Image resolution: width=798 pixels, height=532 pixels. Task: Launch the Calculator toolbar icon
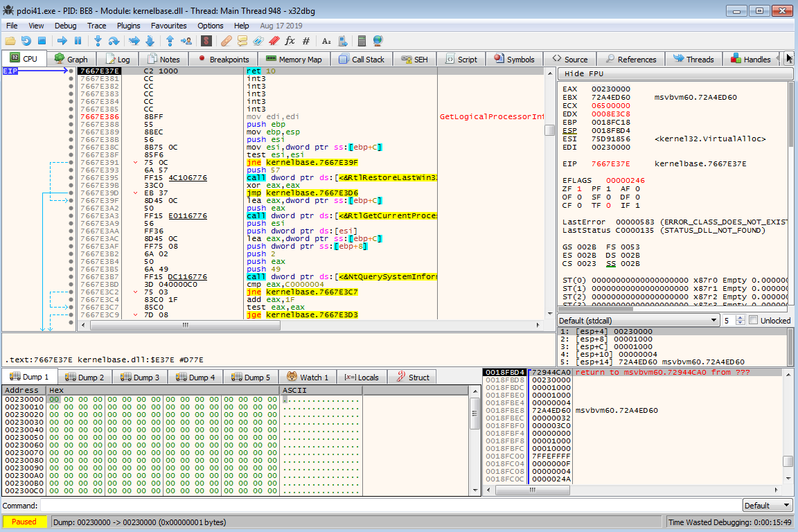click(x=362, y=41)
